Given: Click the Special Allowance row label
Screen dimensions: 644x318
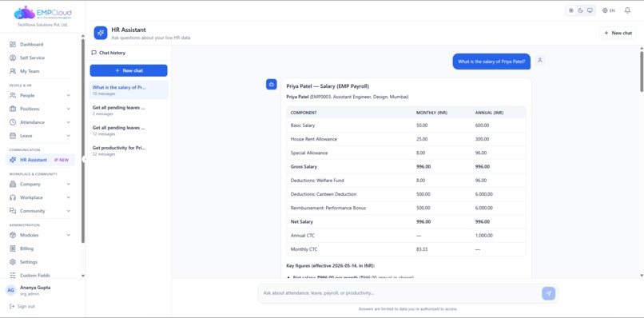Looking at the screenshot, I should point(309,153).
